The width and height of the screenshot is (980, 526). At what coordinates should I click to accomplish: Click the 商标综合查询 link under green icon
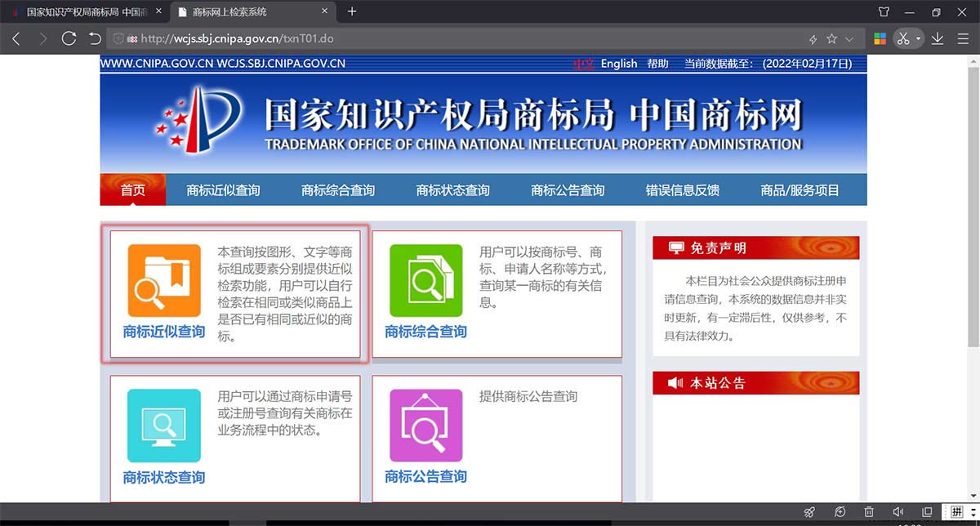click(426, 332)
